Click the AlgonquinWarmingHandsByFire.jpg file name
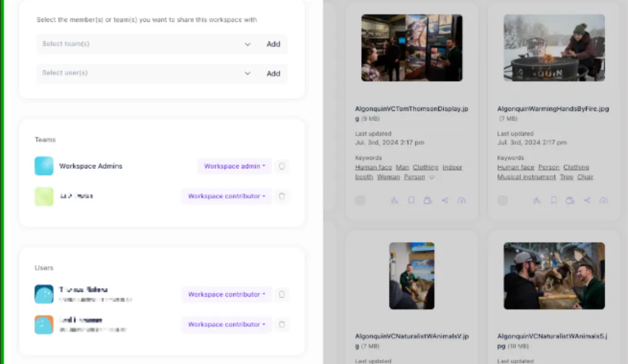 [553, 109]
